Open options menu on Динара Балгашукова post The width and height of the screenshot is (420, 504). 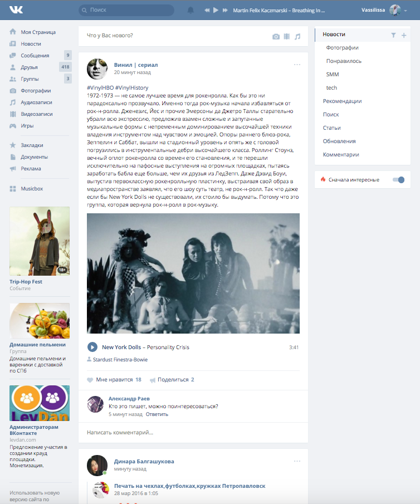tap(297, 461)
